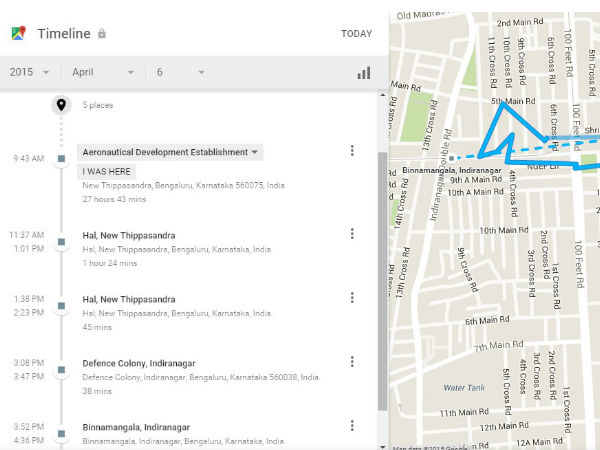Open the bar chart activity icon
This screenshot has width=600, height=450.
pos(363,72)
